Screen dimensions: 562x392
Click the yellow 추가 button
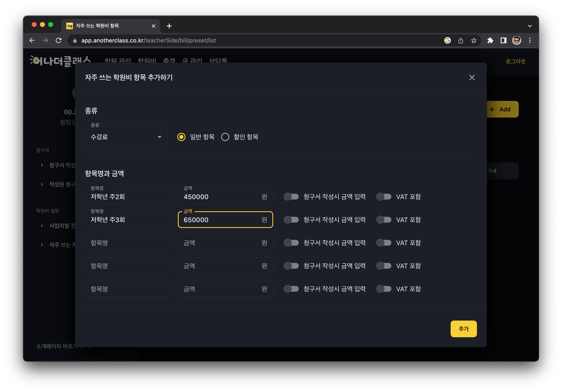(x=463, y=329)
